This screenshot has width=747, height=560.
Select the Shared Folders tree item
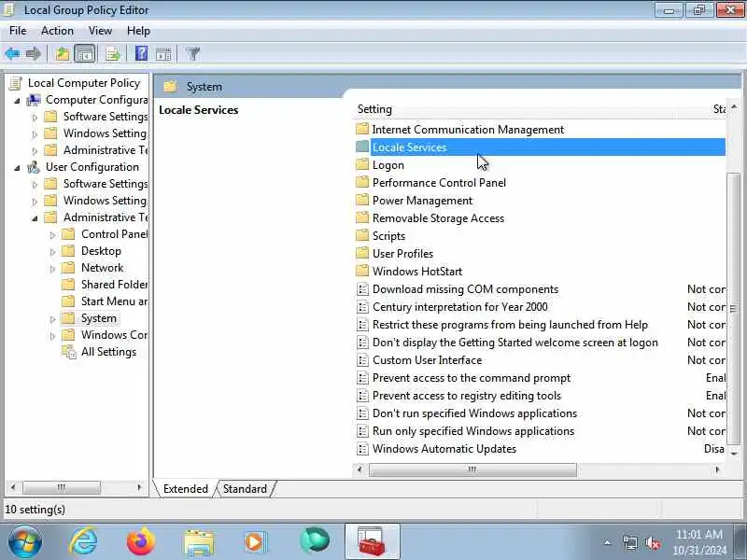[114, 285]
